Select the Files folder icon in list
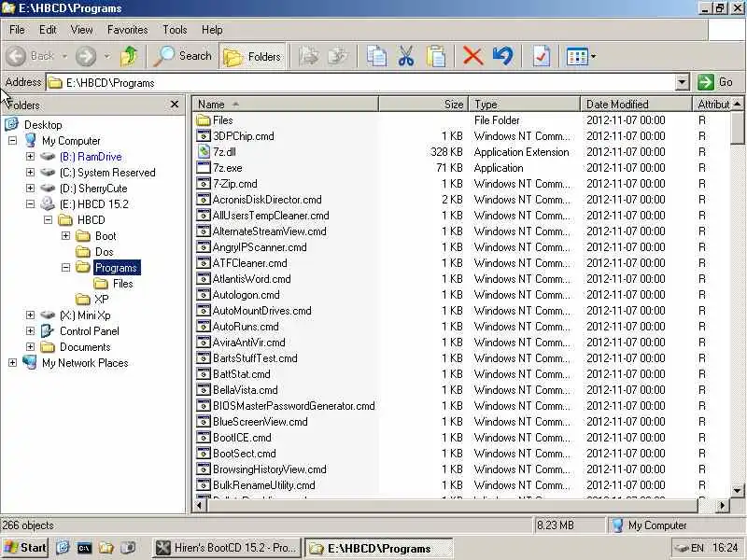 [x=204, y=120]
